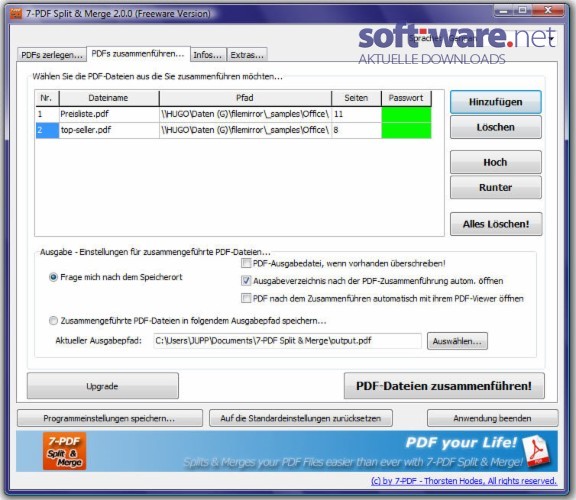Click Alles Löschen! button
Screen dimensions: 576x500
coord(496,224)
